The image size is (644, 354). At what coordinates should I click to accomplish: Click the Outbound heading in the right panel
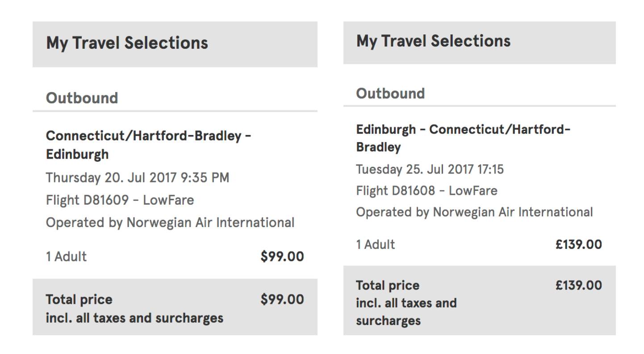[390, 93]
